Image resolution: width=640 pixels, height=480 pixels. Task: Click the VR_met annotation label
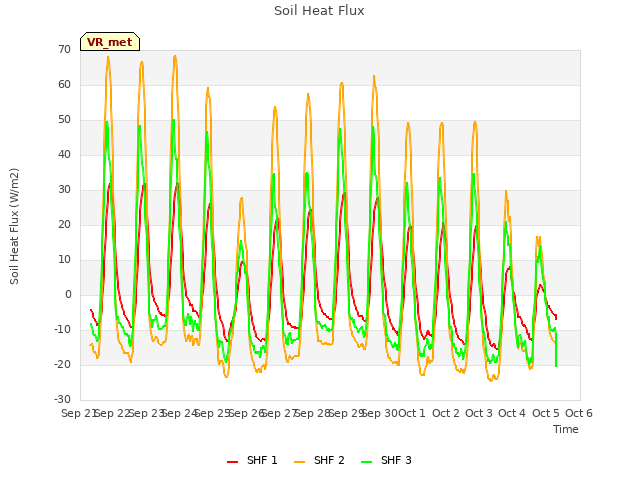(110, 42)
